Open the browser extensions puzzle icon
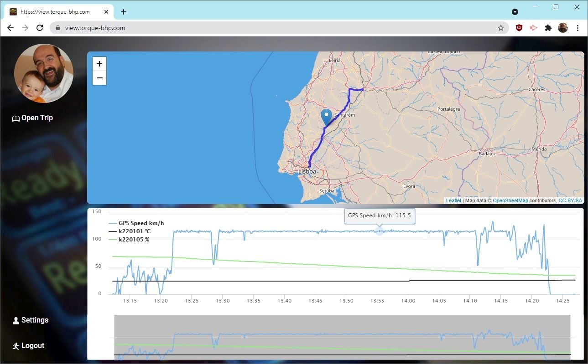The width and height of the screenshot is (588, 364). point(548,28)
